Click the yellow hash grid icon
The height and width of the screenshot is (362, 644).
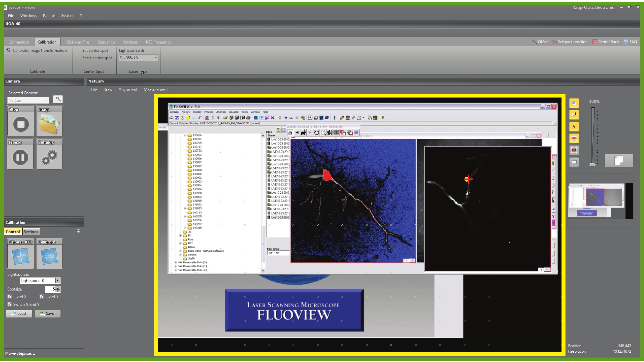click(574, 127)
